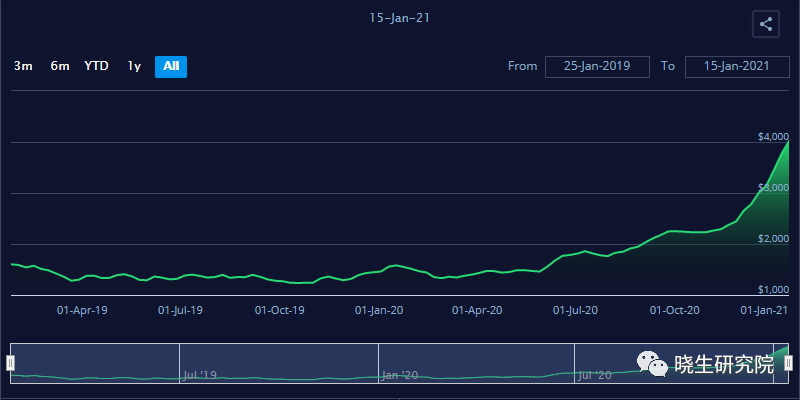The image size is (800, 400).
Task: Click the $2,000 axis label
Action: [773, 239]
